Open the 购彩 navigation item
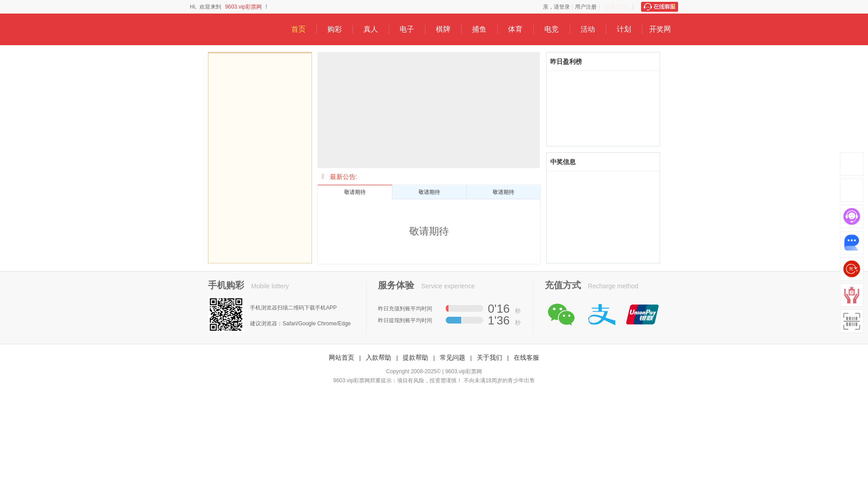The height and width of the screenshot is (488, 868). [335, 29]
